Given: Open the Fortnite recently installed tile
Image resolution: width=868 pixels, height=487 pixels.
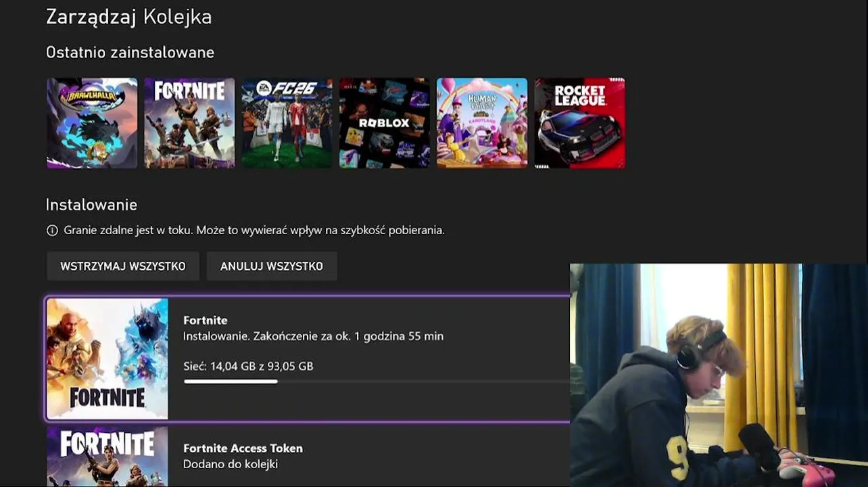Looking at the screenshot, I should point(189,123).
